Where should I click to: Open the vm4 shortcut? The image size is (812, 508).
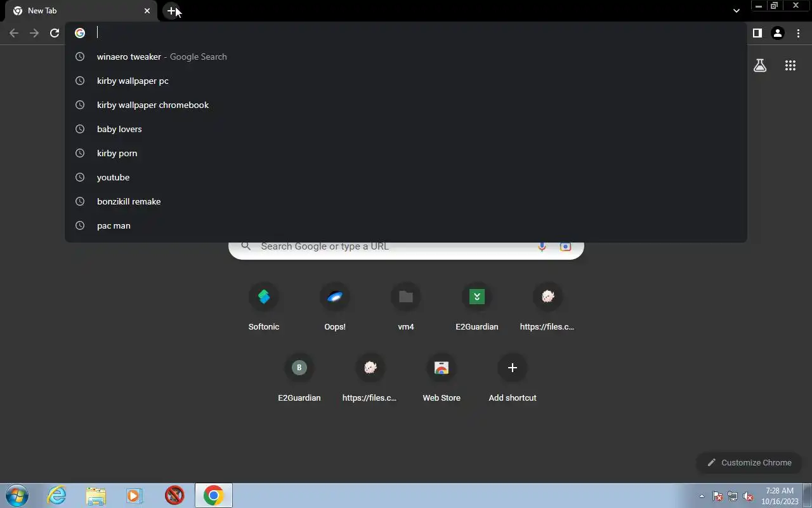tap(406, 307)
